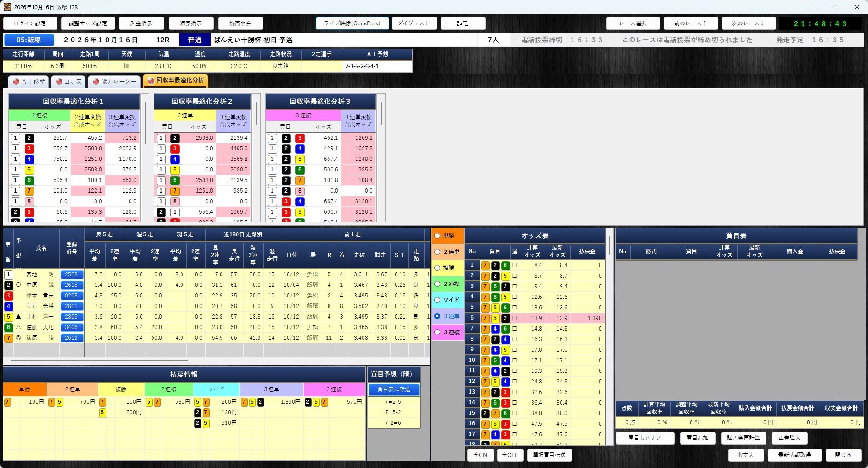The image size is (868, 468).
Task: Choose the 3連複 radio option
Action: (448, 332)
